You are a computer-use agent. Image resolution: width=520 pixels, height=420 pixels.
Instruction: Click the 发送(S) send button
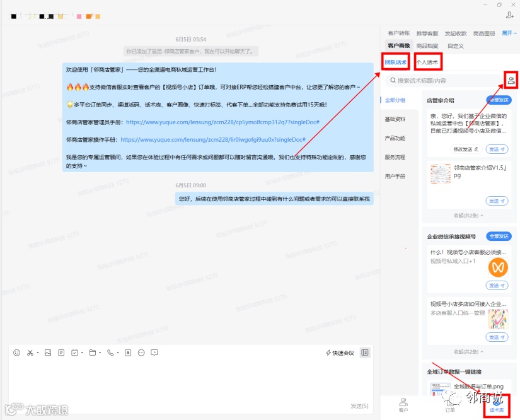[359, 405]
